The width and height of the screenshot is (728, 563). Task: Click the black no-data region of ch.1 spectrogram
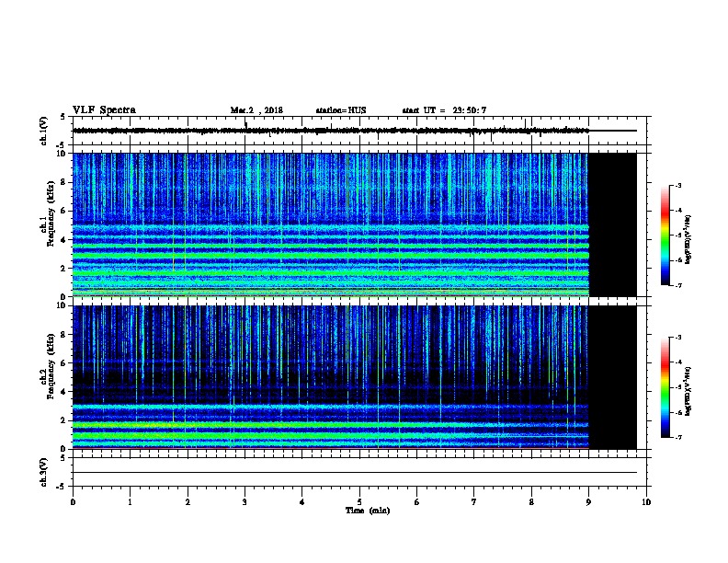pos(613,224)
